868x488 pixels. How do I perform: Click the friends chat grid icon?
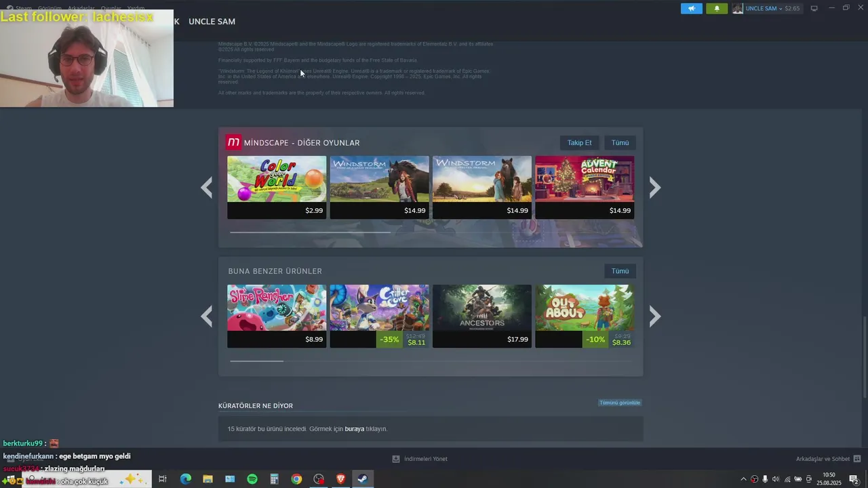[857, 459]
